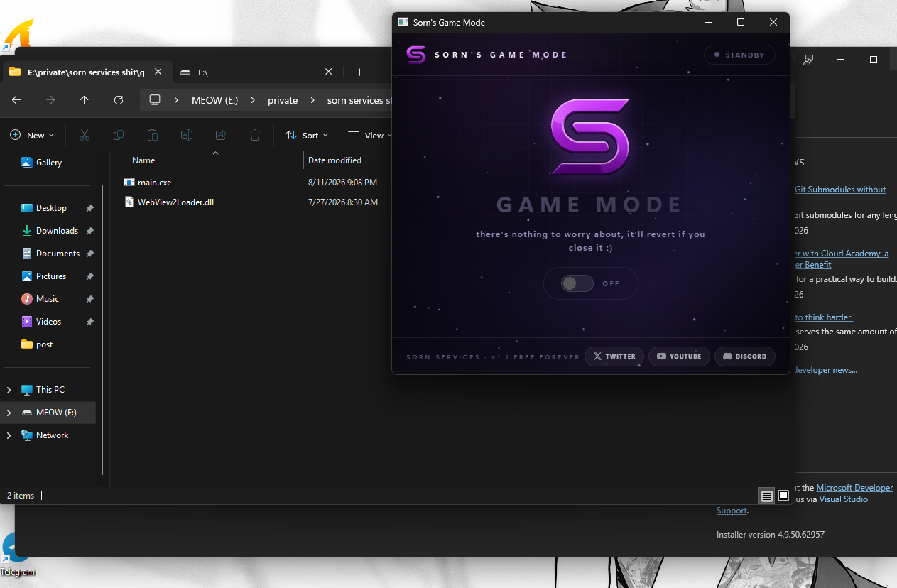Switch to large thumbnails view icon

tap(783, 496)
